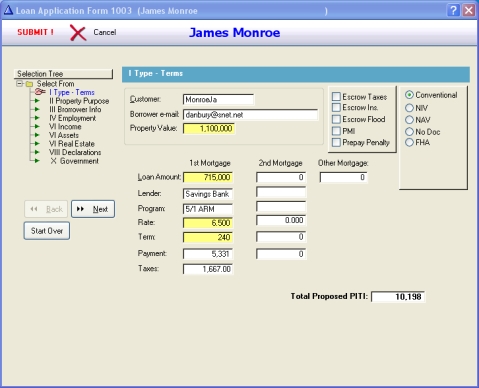Image resolution: width=479 pixels, height=388 pixels.
Task: Select IV Employment in the tree
Action: pos(72,118)
